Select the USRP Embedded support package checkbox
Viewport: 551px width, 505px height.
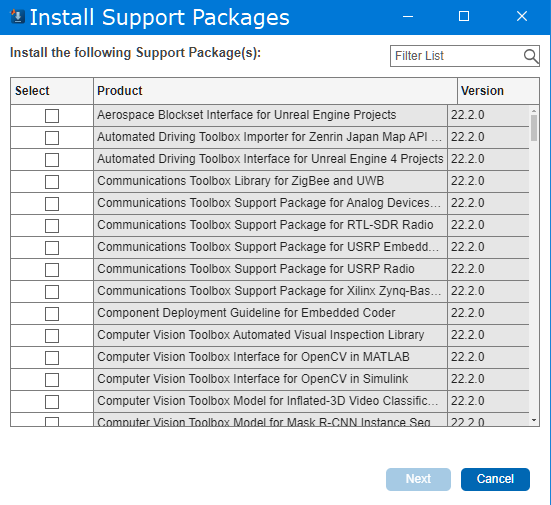52,248
